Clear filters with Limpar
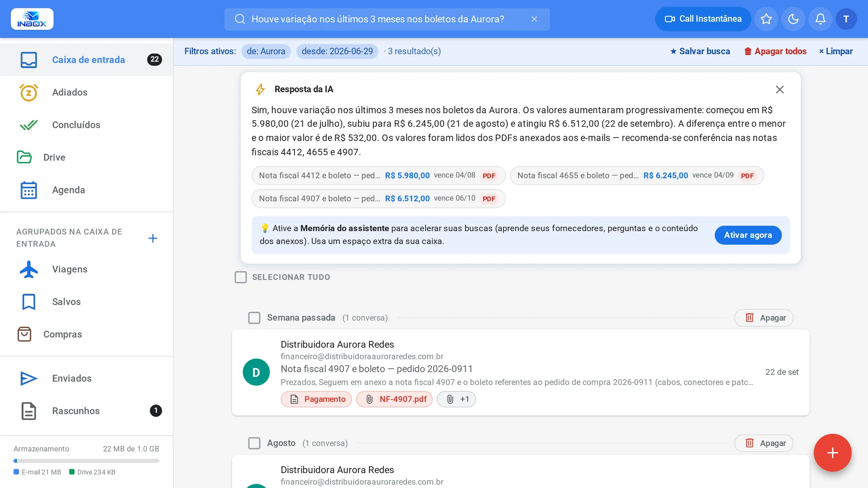This screenshot has height=488, width=868. click(835, 51)
